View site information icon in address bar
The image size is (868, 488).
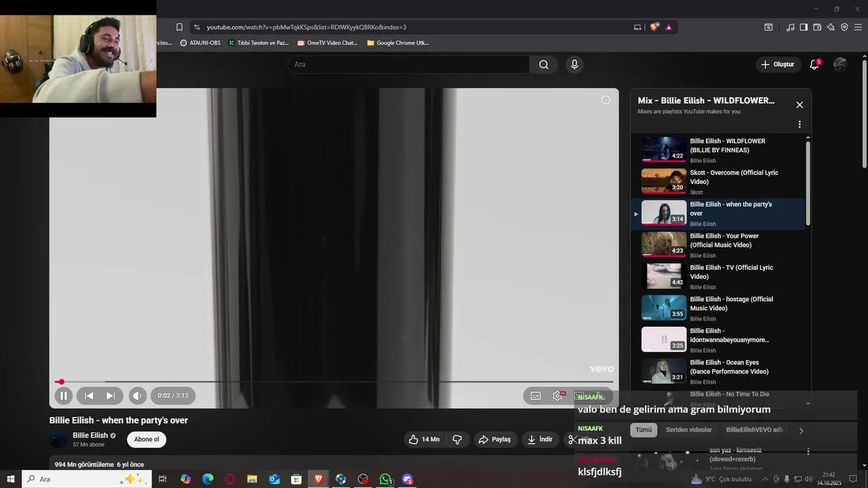point(197,27)
